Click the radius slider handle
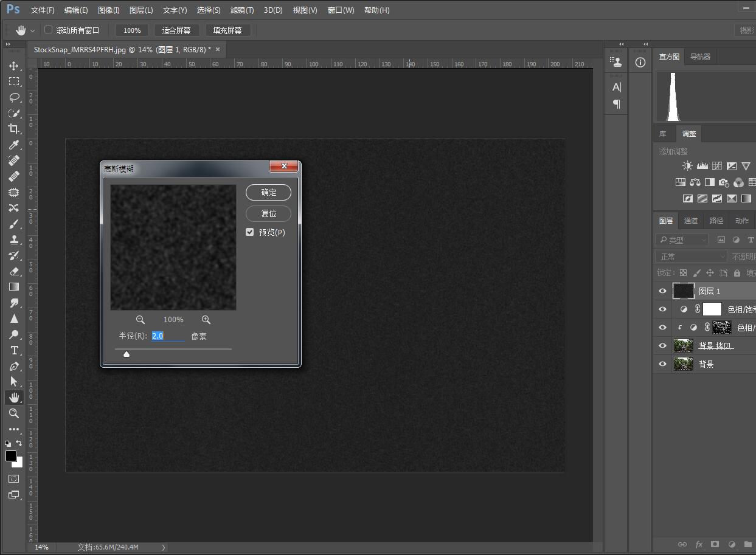 click(127, 354)
